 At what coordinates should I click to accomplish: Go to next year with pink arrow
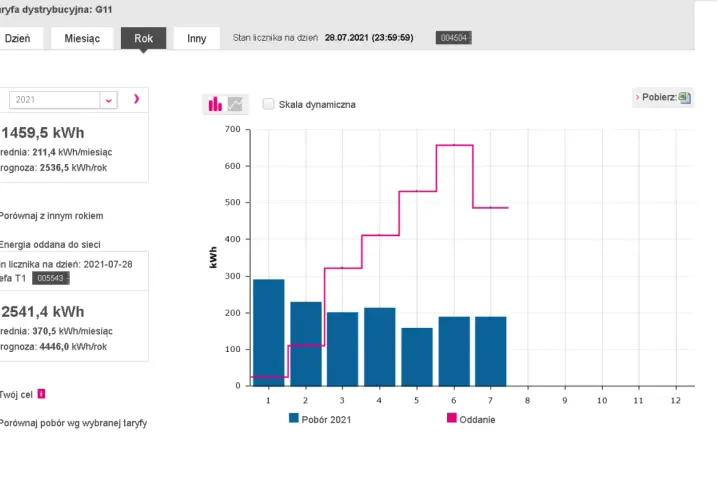tap(136, 99)
